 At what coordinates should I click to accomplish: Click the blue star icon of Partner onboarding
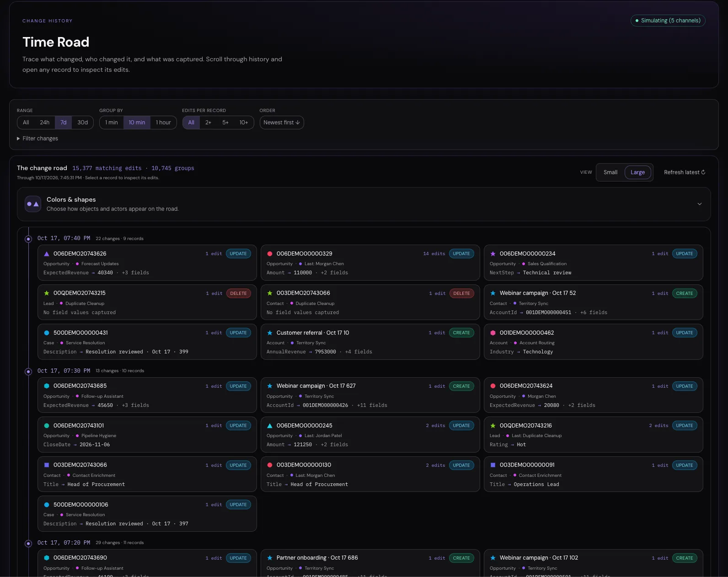(x=270, y=558)
